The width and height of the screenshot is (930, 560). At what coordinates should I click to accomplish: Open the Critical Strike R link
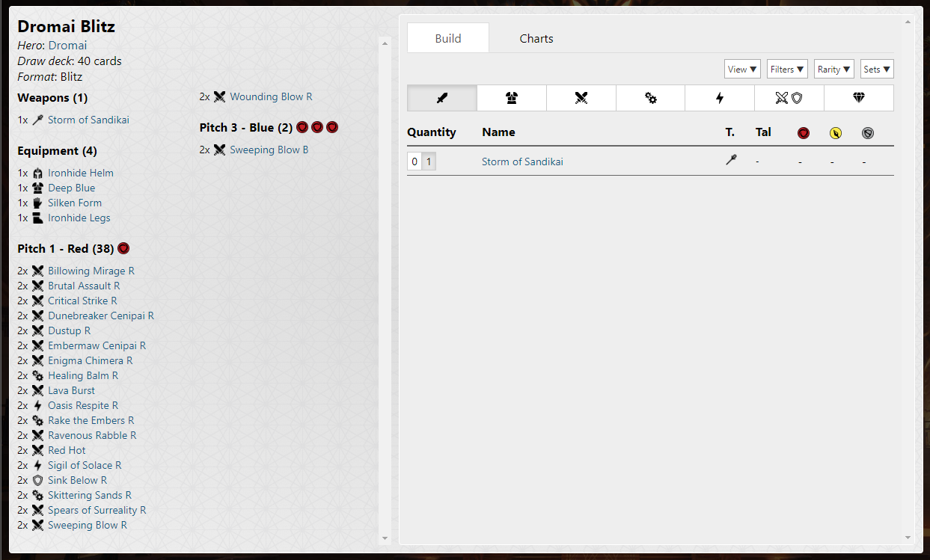[x=82, y=301]
